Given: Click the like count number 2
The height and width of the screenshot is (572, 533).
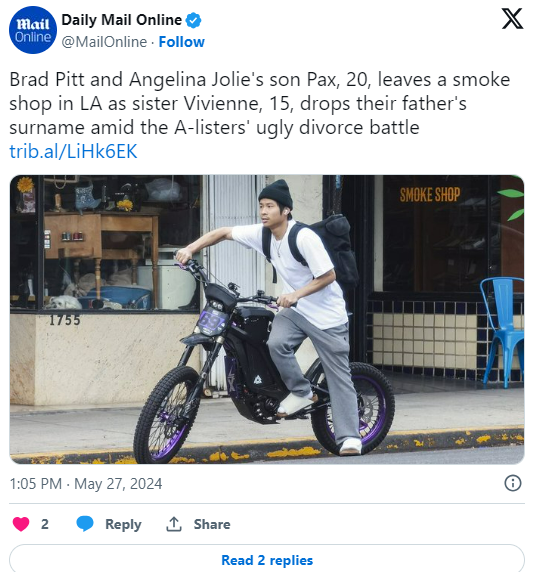Looking at the screenshot, I should pos(45,524).
